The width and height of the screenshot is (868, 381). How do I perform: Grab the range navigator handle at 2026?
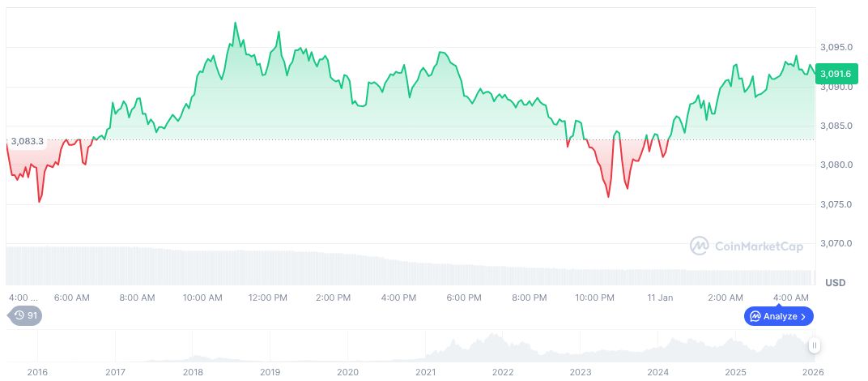815,345
